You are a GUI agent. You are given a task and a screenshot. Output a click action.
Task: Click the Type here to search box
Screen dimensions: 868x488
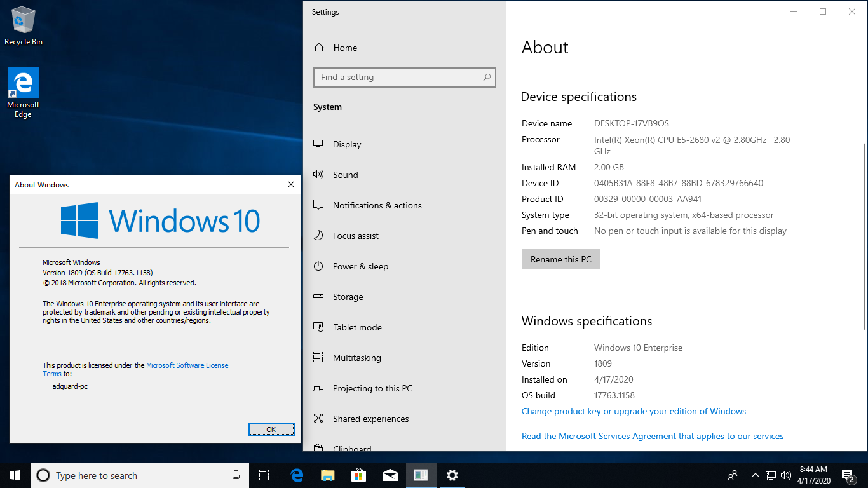coord(139,475)
